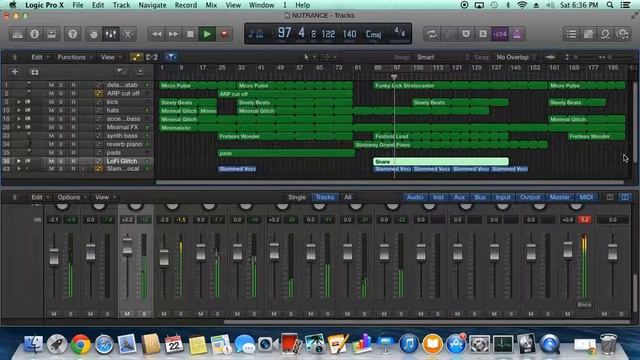Click the Stop transport button
Screen dimensions: 640x360
(190, 34)
